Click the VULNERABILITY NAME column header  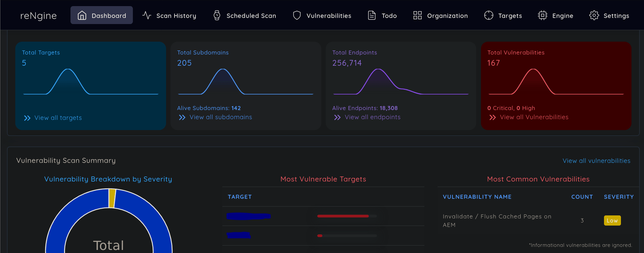[477, 197]
